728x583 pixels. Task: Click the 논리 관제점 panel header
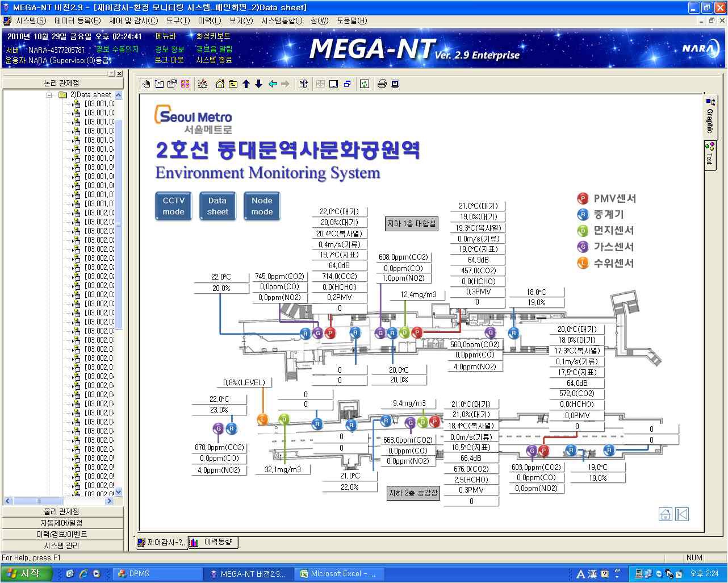tap(61, 83)
